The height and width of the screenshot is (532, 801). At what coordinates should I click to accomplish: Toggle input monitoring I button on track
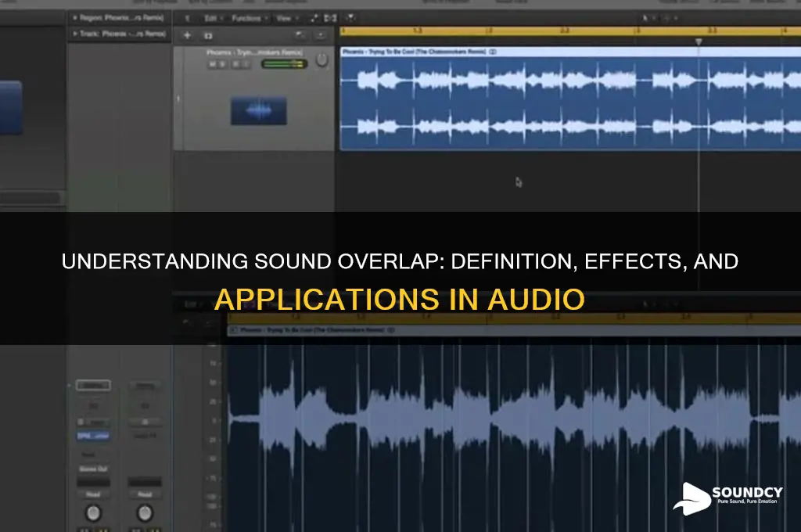[246, 64]
